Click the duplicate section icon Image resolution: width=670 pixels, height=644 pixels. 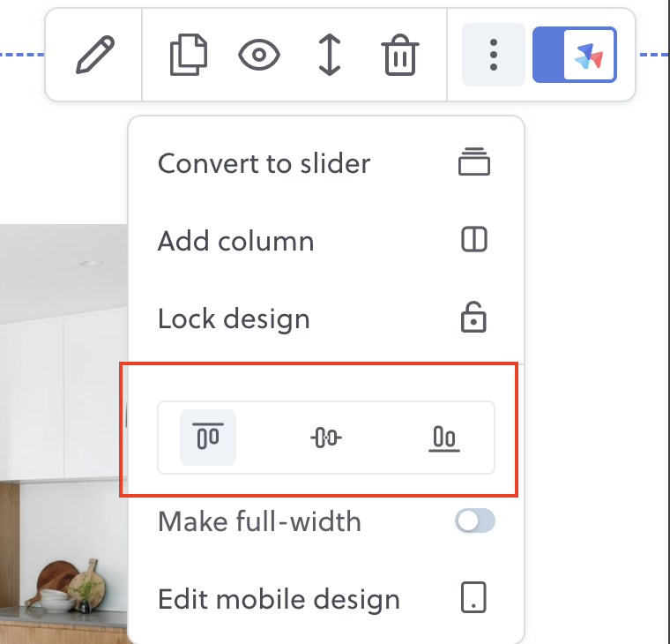[x=188, y=55]
